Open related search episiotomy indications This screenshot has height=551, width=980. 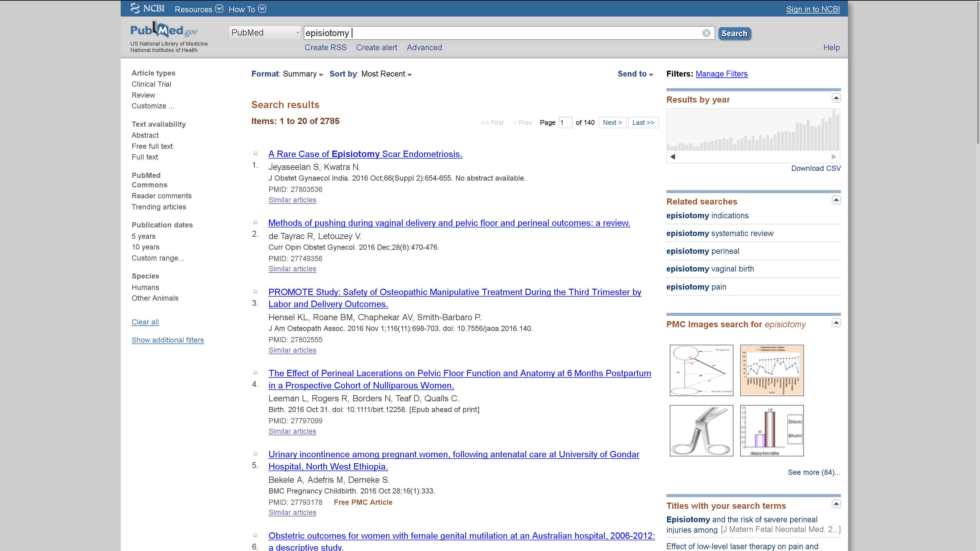click(x=707, y=216)
